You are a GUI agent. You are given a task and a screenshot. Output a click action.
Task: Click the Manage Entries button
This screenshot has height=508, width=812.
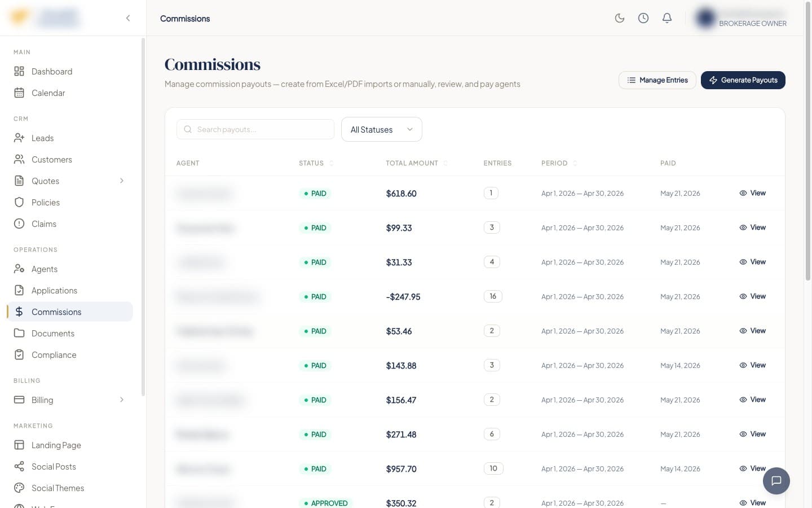point(657,80)
